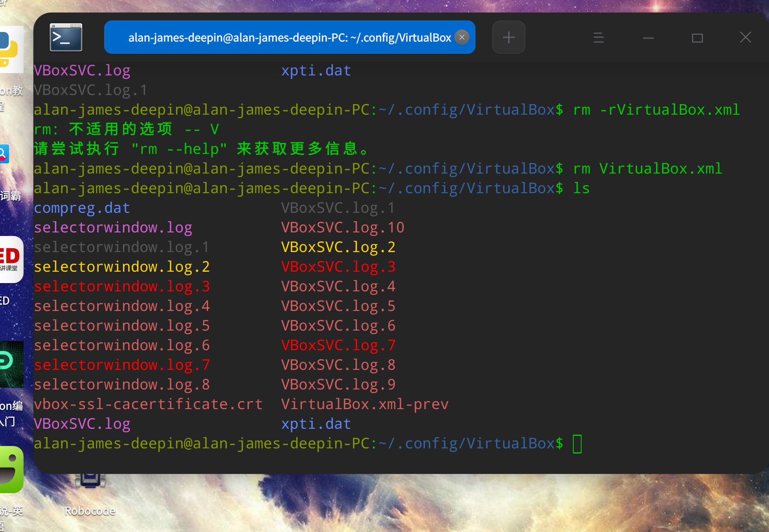Image resolution: width=769 pixels, height=532 pixels.
Task: Click the compreg.dat filename in output
Action: point(82,208)
